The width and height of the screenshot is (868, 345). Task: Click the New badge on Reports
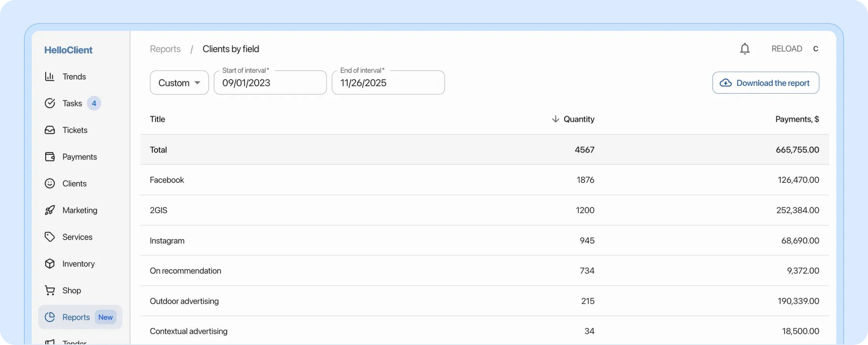coord(106,317)
